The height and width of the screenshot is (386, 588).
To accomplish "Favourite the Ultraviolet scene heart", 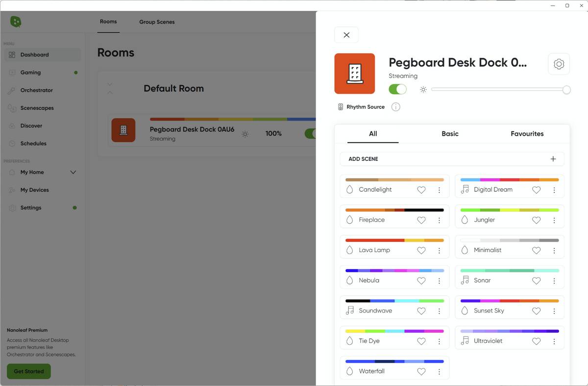I will pyautogui.click(x=537, y=341).
